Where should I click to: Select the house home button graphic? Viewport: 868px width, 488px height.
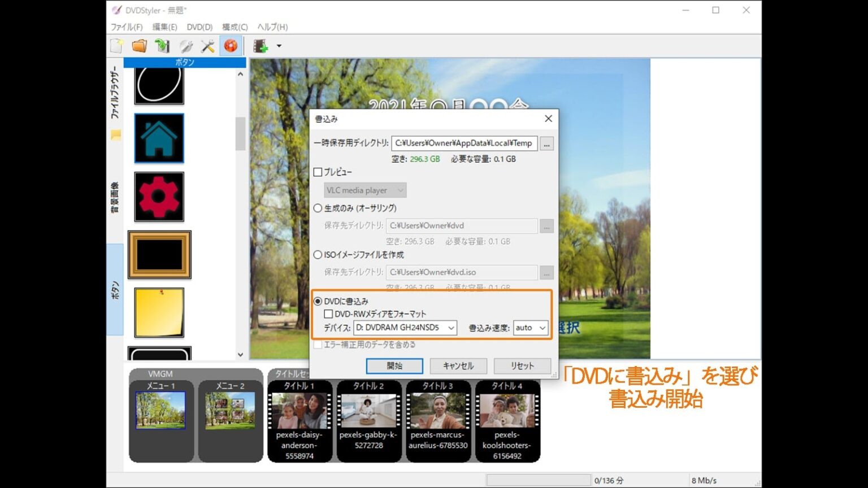point(159,138)
